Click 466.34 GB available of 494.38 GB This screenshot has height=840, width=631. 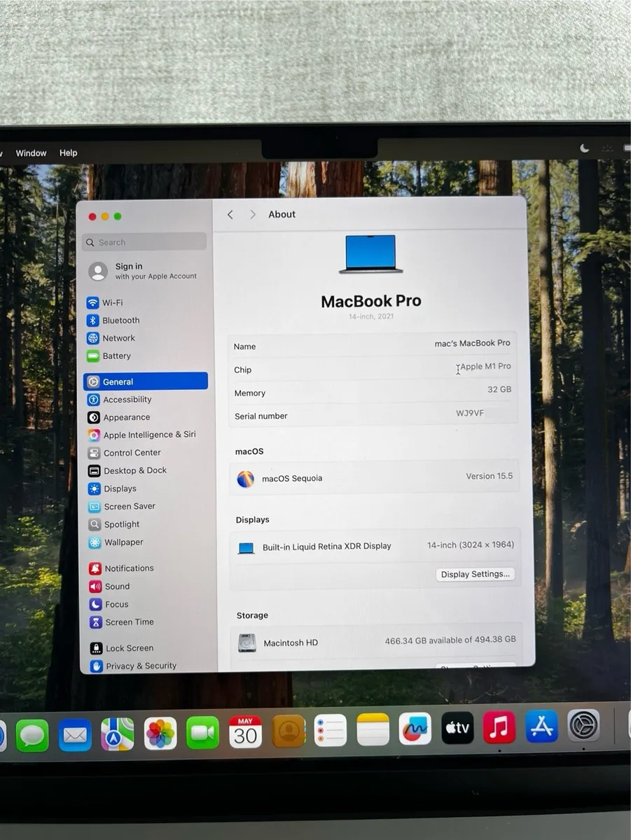450,640
